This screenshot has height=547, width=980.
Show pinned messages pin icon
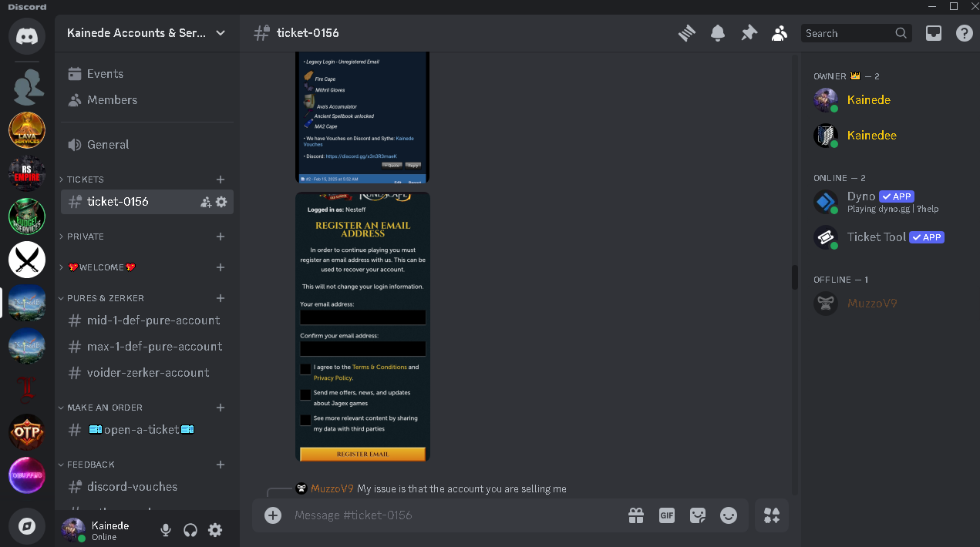click(749, 33)
